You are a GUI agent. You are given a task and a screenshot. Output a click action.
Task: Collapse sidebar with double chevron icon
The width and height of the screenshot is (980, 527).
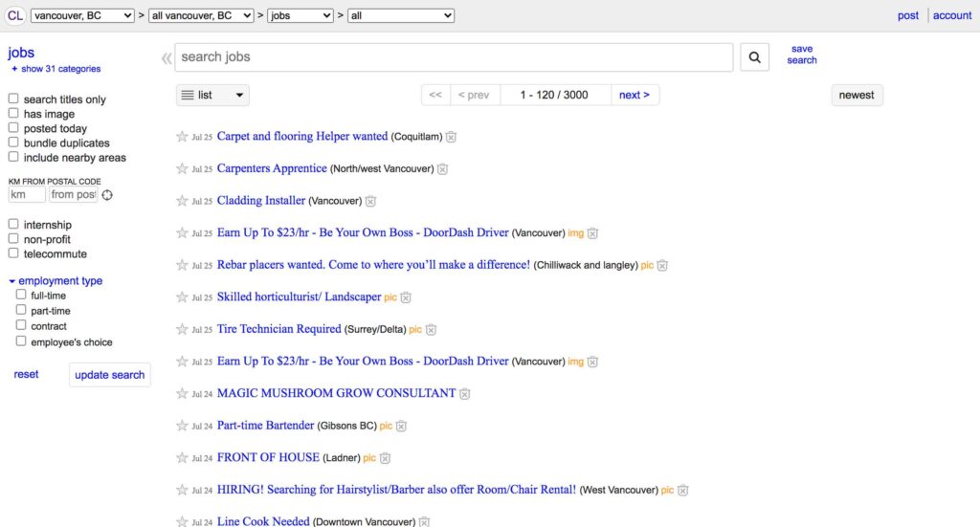167,58
